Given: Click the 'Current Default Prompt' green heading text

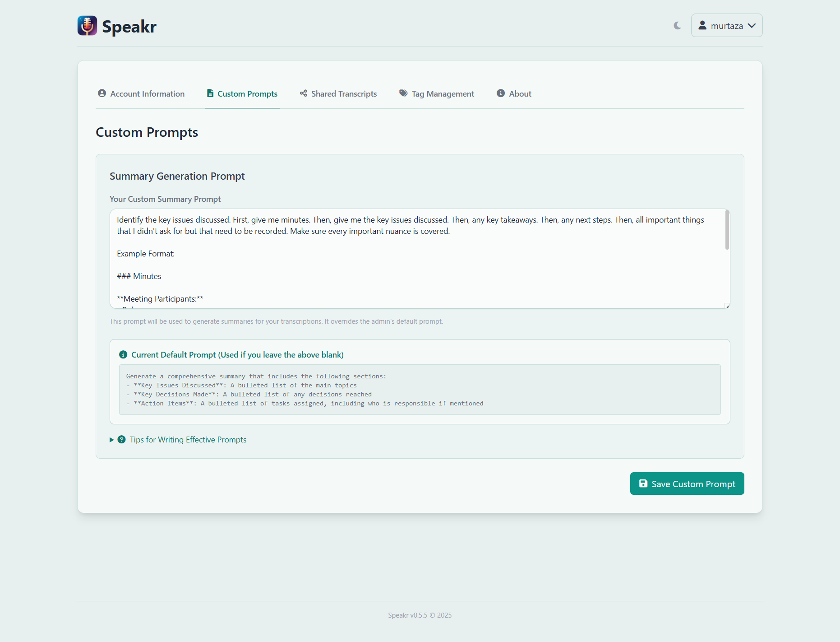Looking at the screenshot, I should [237, 355].
